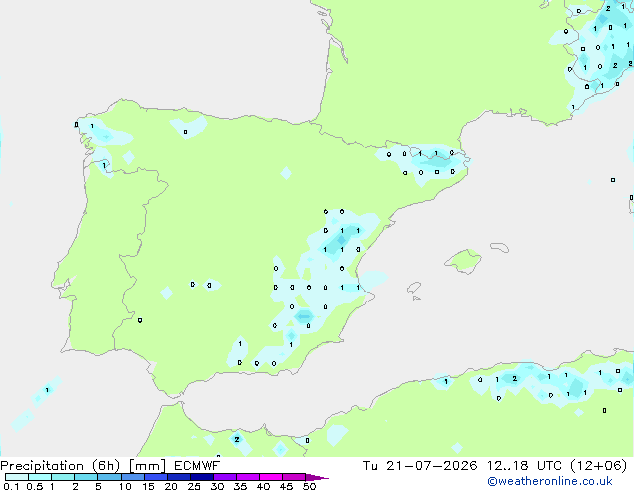Click the "Tu 21-07-2026" date text
This screenshot has height=490, width=634.
coord(420,466)
